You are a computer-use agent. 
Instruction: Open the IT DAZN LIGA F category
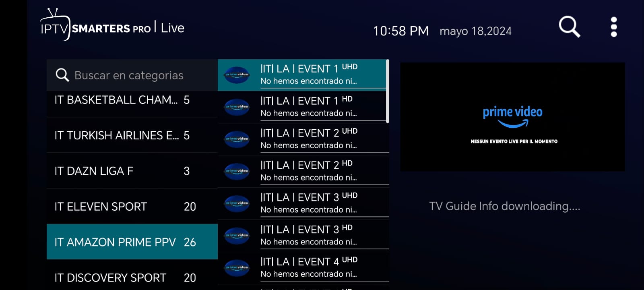tap(132, 171)
